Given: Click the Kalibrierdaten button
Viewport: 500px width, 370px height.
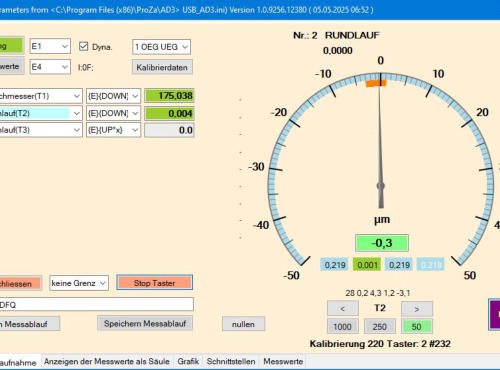Looking at the screenshot, I should (162, 67).
